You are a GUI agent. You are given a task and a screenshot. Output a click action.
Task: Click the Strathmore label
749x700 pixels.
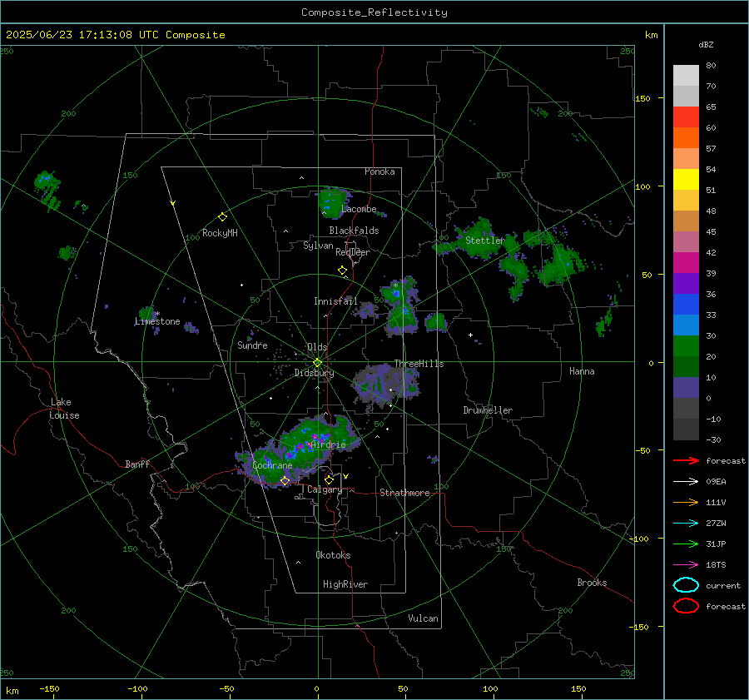tap(404, 493)
